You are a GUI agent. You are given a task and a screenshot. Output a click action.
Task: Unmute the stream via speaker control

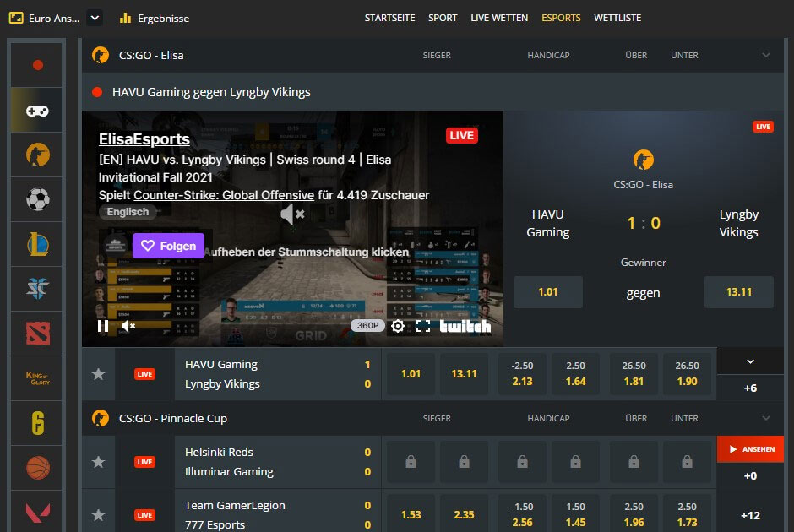(x=128, y=326)
